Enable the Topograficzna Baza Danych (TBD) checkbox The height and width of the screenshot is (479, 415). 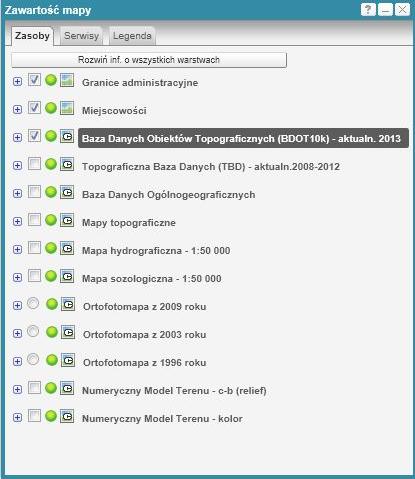click(x=34, y=164)
